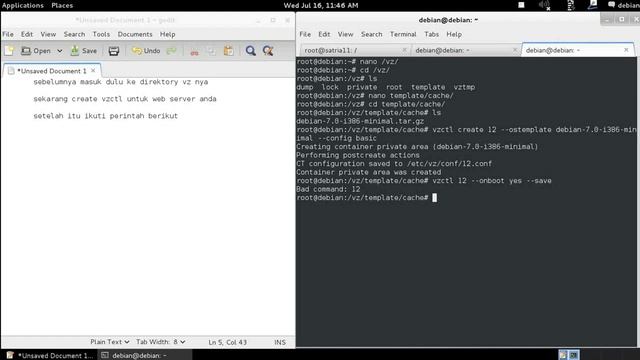
Task: Close the middle debian@debian terminal tab
Action: click(x=515, y=50)
